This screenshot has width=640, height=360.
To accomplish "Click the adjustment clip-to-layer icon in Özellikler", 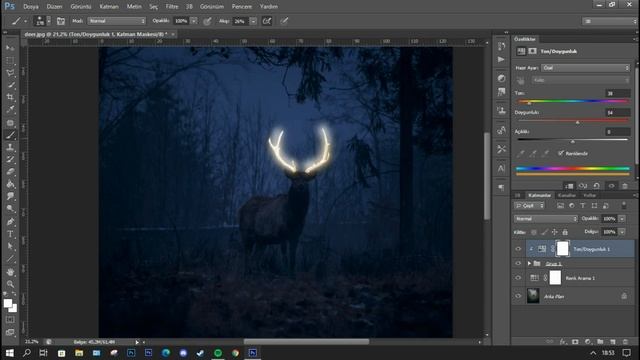I will [x=569, y=186].
